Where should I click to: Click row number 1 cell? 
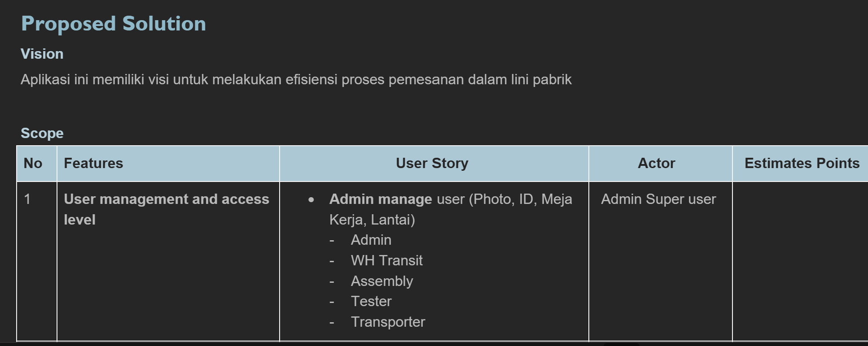(x=37, y=261)
